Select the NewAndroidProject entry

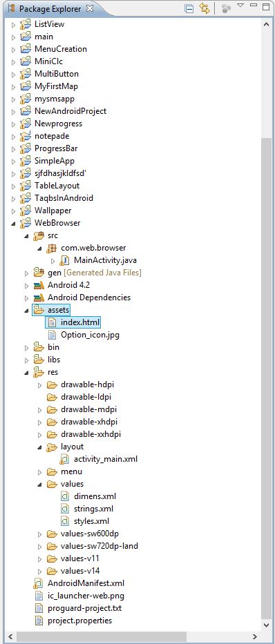point(70,111)
